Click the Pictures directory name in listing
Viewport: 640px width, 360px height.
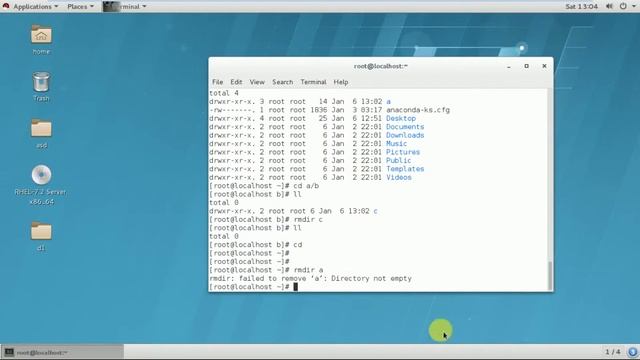coord(403,152)
